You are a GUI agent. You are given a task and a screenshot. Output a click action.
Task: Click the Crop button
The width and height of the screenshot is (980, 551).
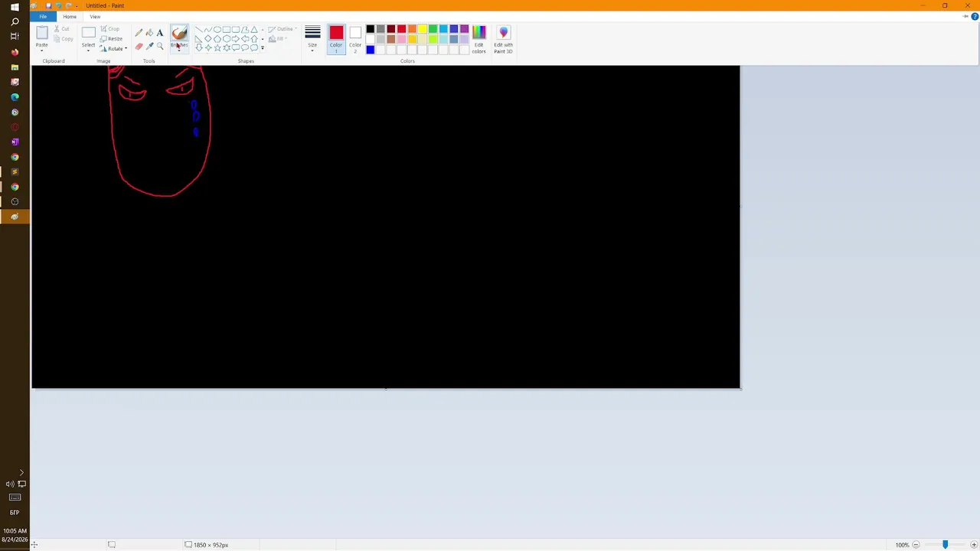(109, 28)
